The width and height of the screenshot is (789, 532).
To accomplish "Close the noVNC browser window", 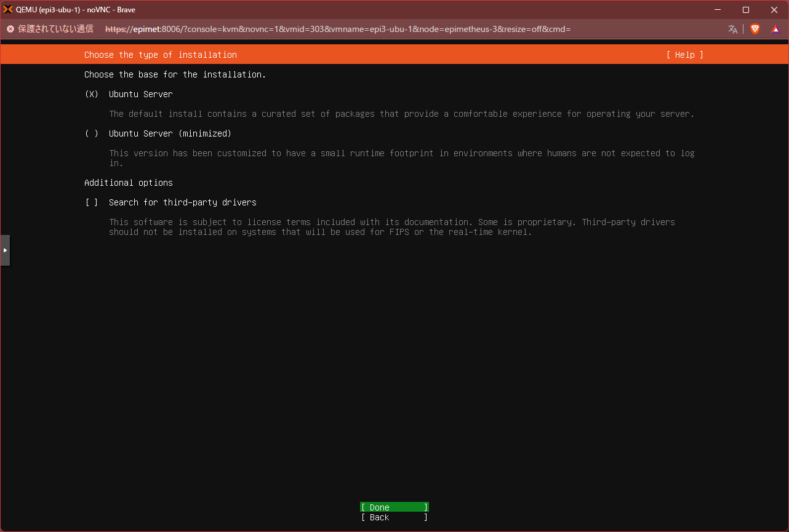I will coord(774,9).
